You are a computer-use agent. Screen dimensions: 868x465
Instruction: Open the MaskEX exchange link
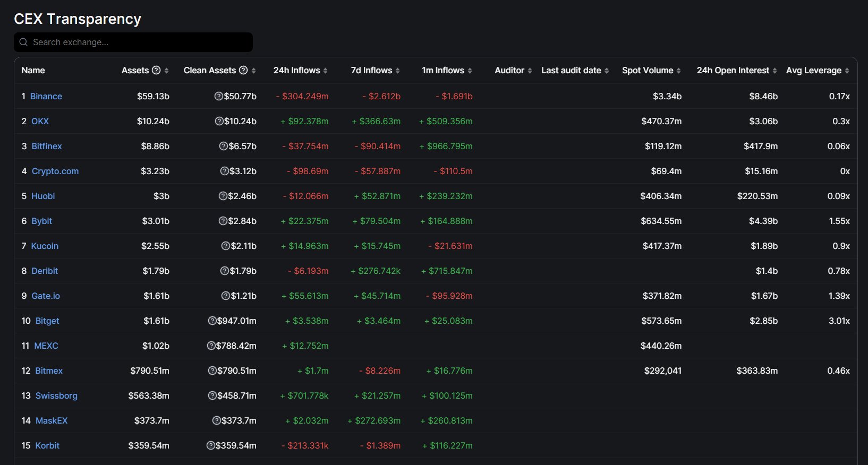pos(52,420)
